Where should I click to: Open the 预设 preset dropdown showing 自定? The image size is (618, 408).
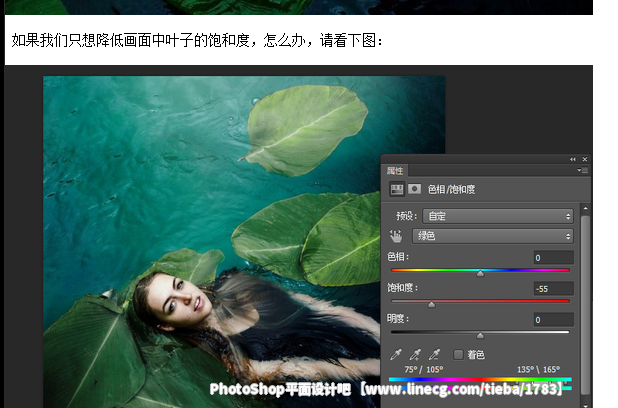pos(498,216)
